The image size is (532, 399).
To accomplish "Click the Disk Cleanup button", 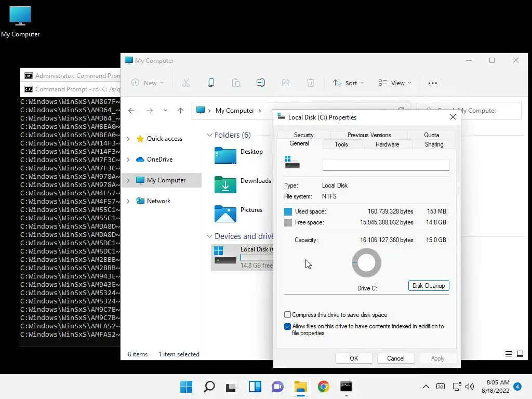I will click(429, 286).
